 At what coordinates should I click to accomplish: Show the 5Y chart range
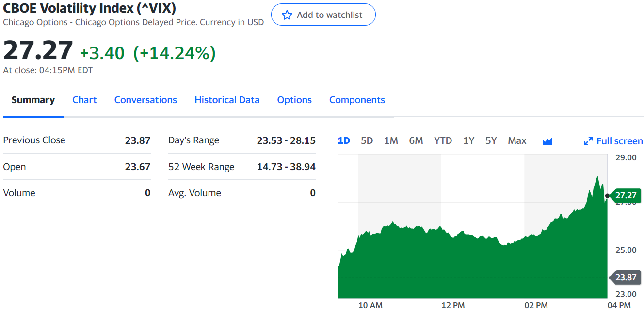click(x=491, y=140)
